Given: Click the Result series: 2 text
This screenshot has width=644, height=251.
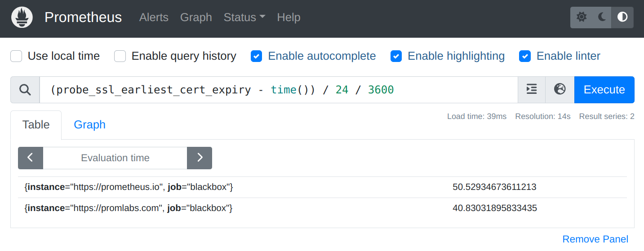Looking at the screenshot, I should pyautogui.click(x=607, y=116).
